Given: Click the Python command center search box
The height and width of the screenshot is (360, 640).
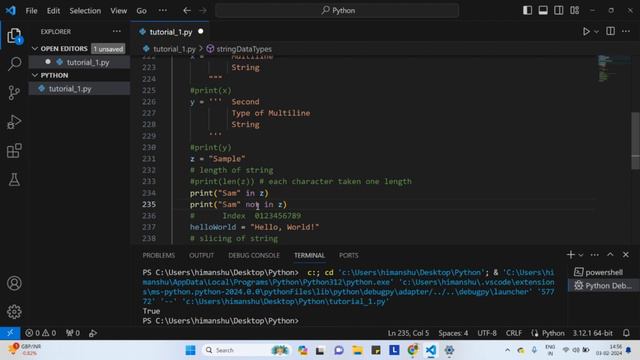Looking at the screenshot, I should (337, 10).
